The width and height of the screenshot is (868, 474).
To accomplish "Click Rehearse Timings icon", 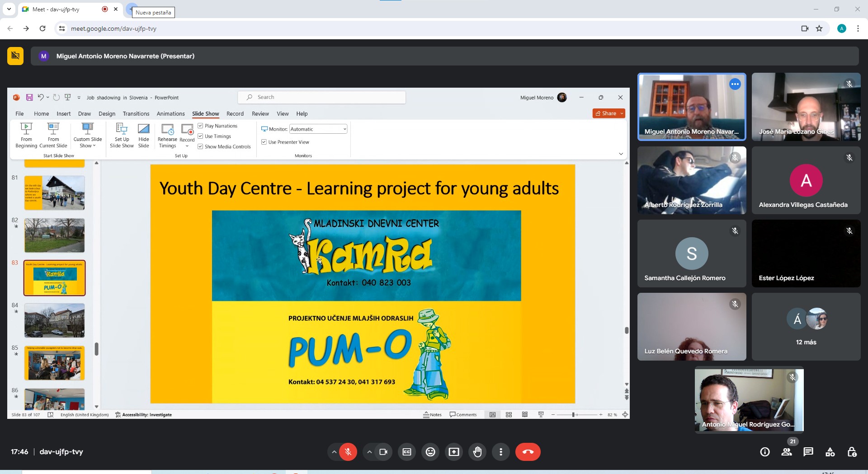I will [x=167, y=135].
